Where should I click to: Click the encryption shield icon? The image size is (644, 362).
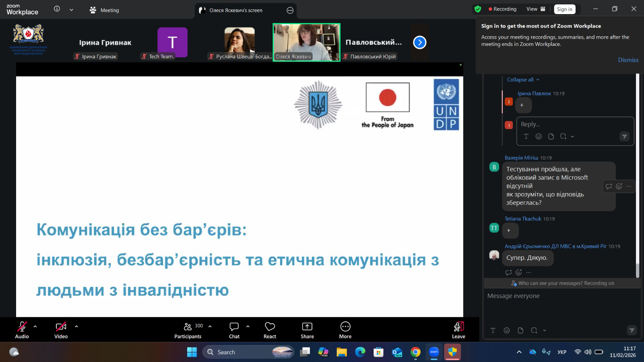click(478, 9)
